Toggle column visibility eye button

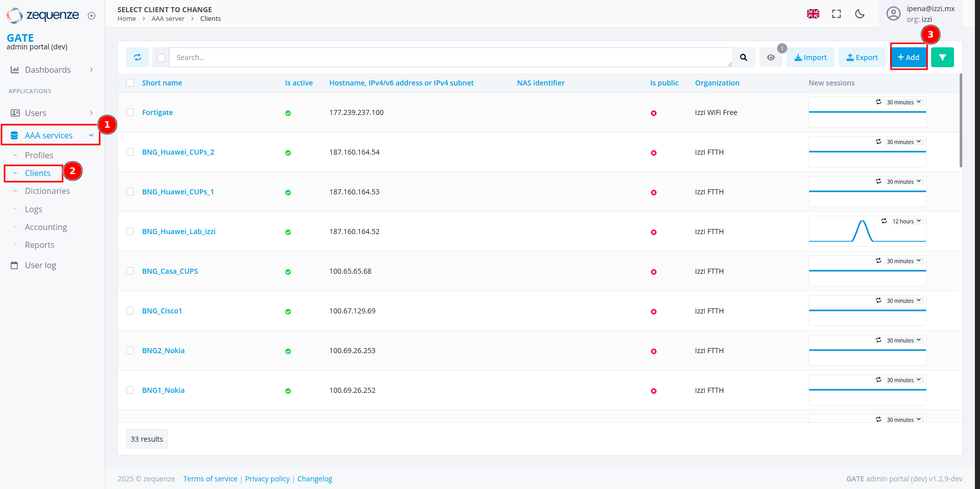pyautogui.click(x=771, y=57)
